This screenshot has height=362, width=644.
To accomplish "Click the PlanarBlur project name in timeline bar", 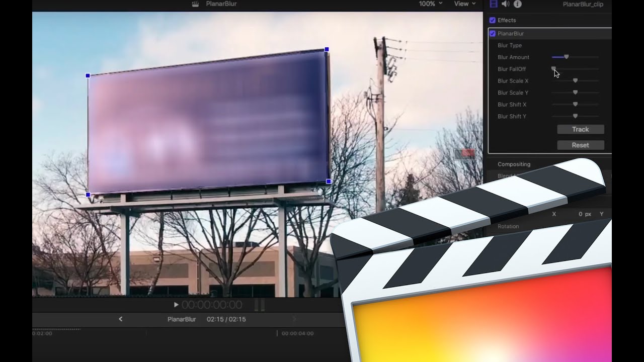I will [x=182, y=319].
